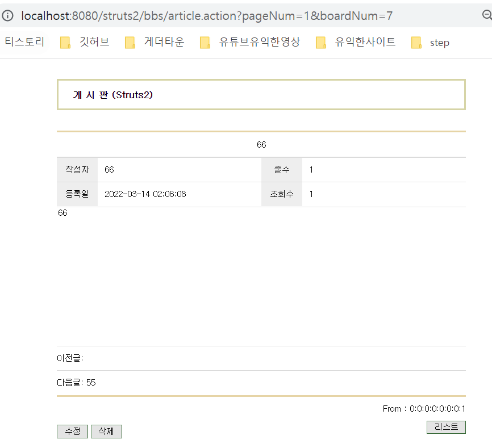Click the 조회수 label cell
The image size is (492, 448).
point(282,194)
